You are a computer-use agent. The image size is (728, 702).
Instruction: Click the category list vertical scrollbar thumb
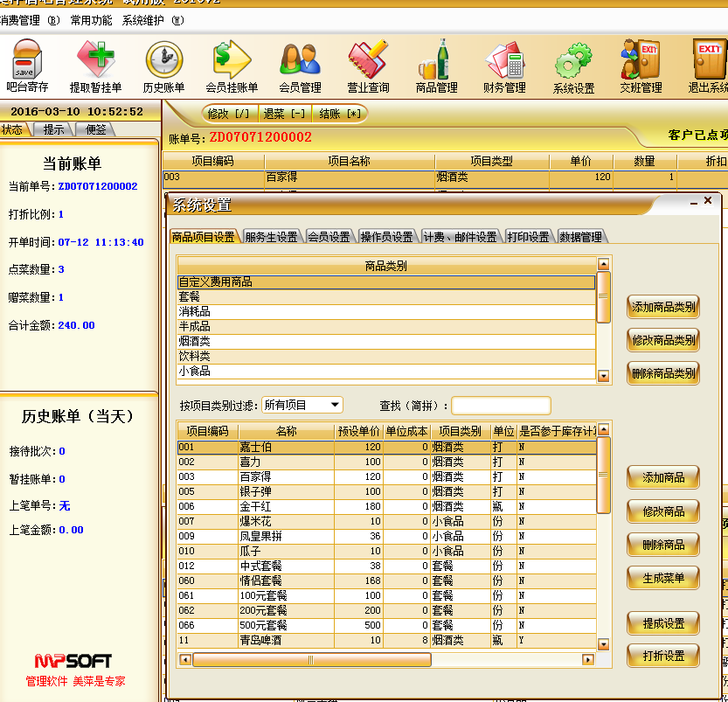603,297
